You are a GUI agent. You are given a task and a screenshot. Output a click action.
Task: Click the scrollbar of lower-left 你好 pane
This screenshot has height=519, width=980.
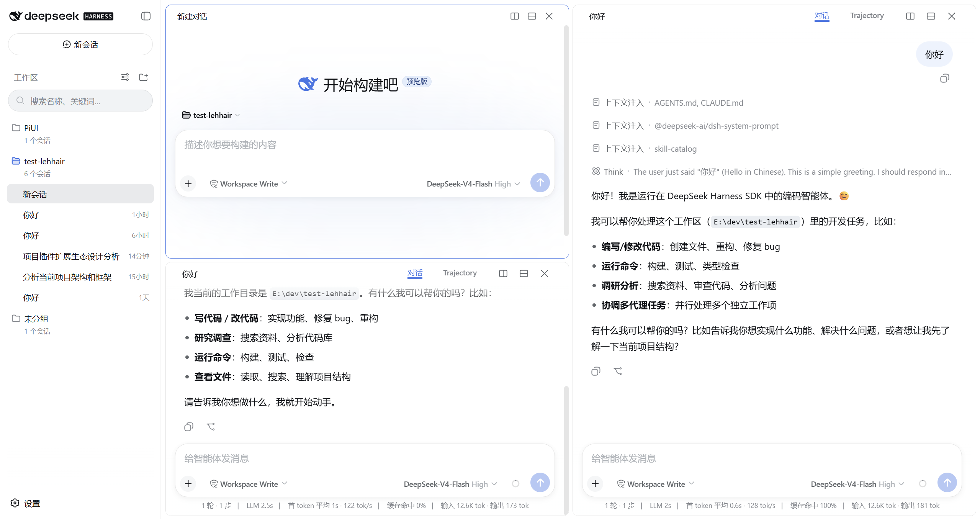coord(566,450)
